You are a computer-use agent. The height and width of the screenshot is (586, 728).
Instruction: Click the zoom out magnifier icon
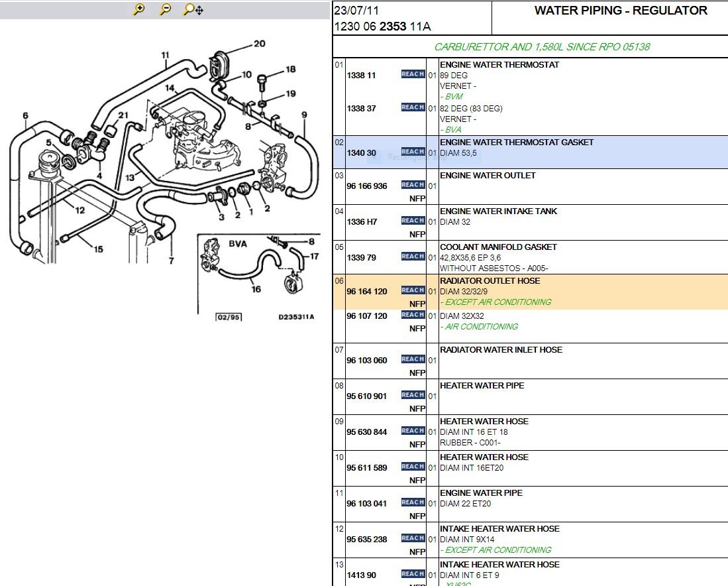point(165,9)
